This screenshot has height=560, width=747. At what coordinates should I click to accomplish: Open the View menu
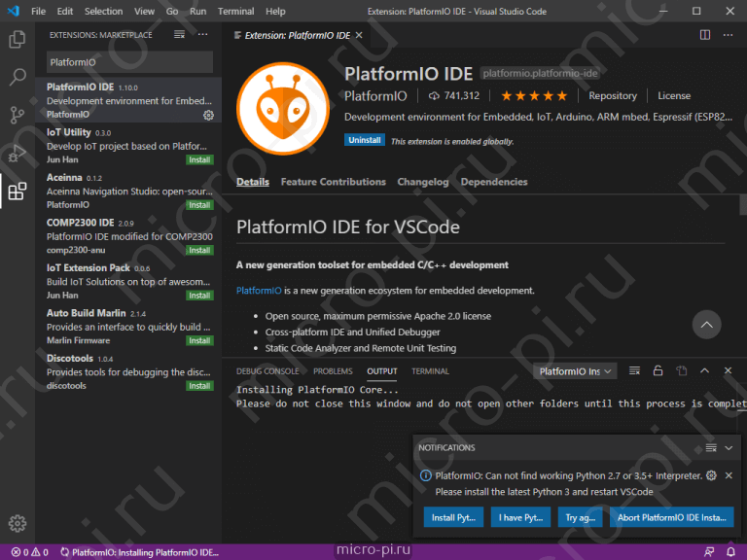click(x=144, y=11)
